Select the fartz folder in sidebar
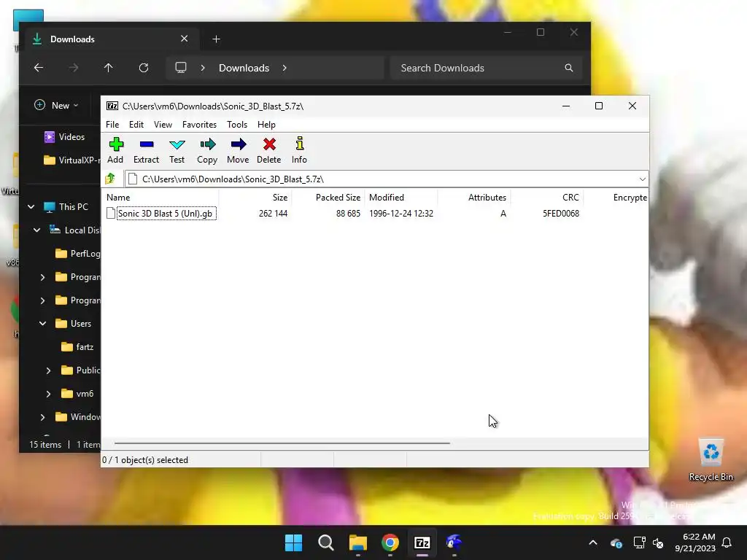This screenshot has height=560, width=747. pos(77,346)
